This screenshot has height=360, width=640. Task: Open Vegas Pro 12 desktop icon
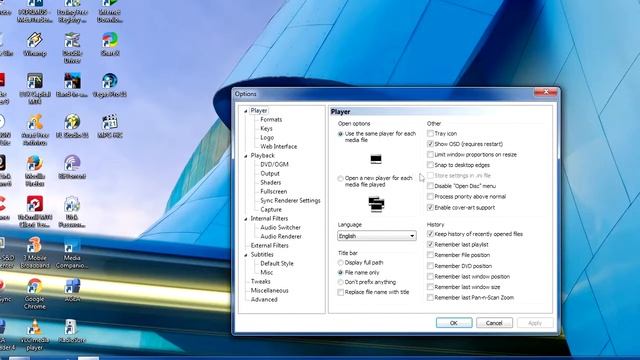click(110, 85)
